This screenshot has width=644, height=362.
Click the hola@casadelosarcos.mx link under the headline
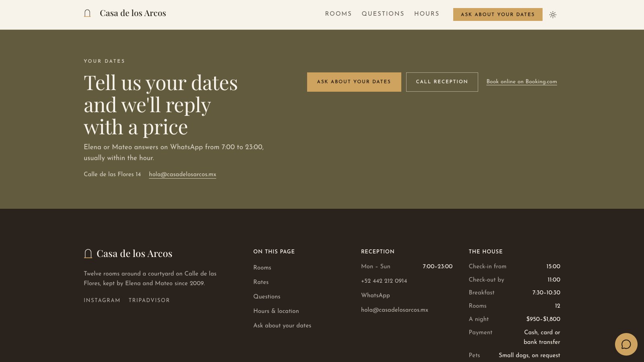tap(182, 174)
